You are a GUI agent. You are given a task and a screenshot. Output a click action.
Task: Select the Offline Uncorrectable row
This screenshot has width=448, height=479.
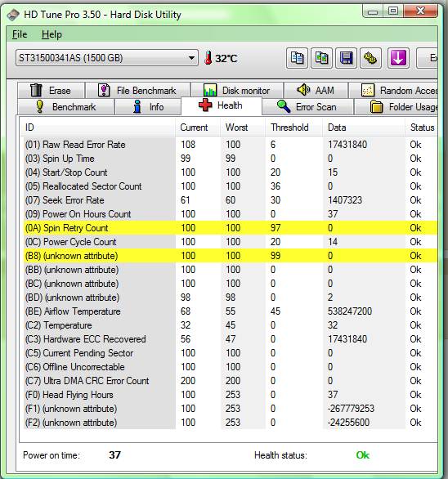pyautogui.click(x=231, y=367)
